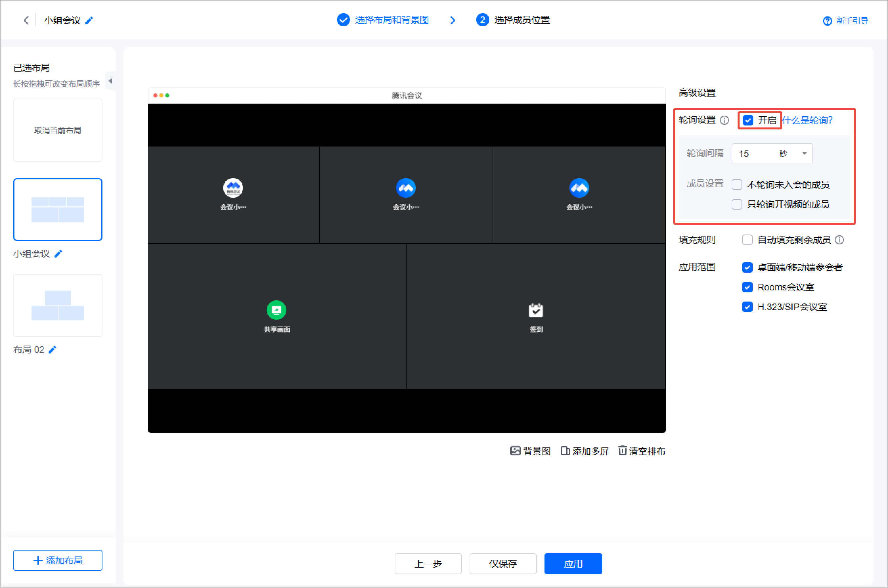Click the blue 应用 button
Screen dimensions: 888x588
tap(573, 564)
